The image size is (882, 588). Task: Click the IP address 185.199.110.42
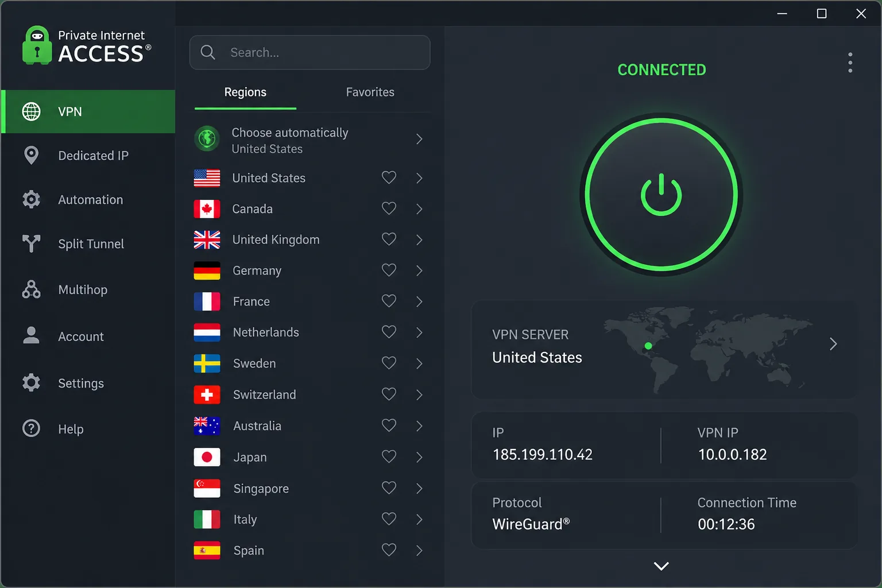(x=542, y=455)
